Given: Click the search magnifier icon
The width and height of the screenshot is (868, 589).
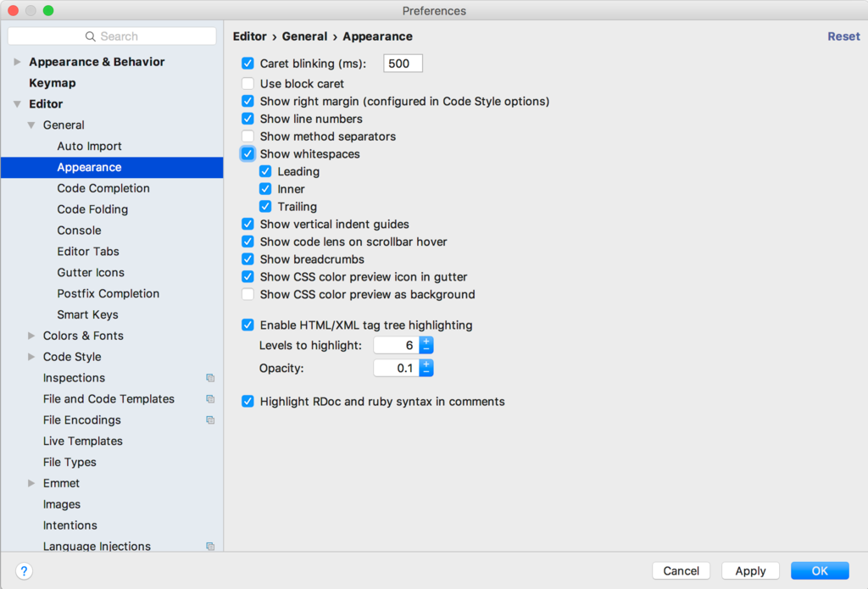Looking at the screenshot, I should click(90, 36).
